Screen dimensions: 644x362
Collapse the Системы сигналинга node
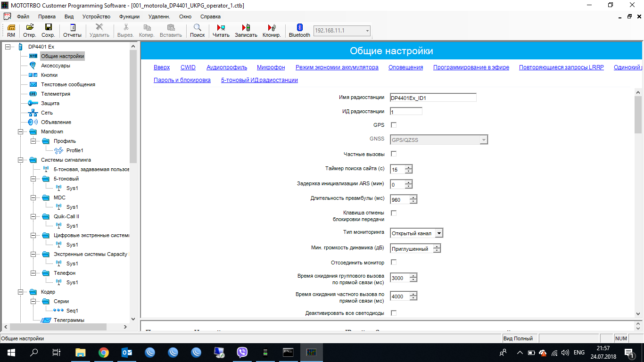pyautogui.click(x=20, y=160)
